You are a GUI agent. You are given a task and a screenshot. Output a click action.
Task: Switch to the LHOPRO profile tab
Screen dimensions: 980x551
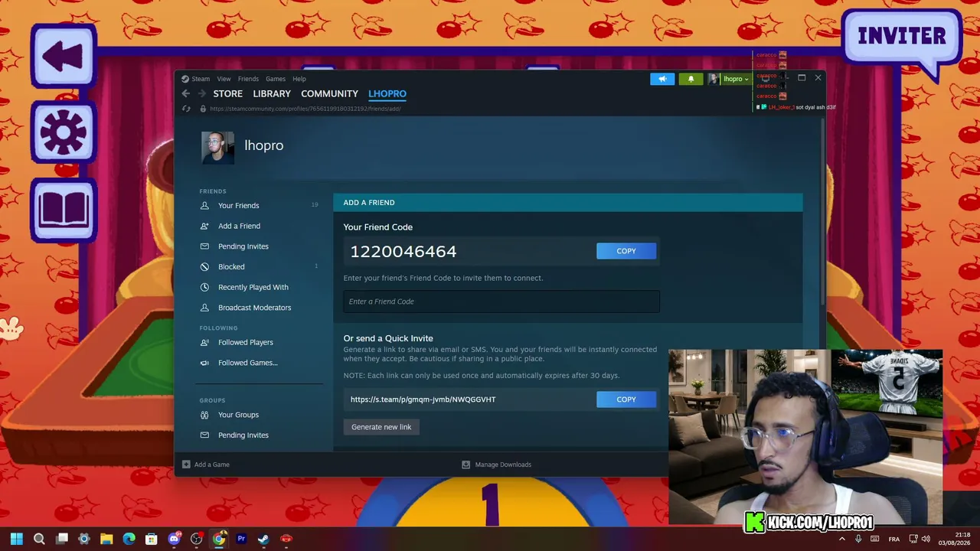tap(387, 93)
